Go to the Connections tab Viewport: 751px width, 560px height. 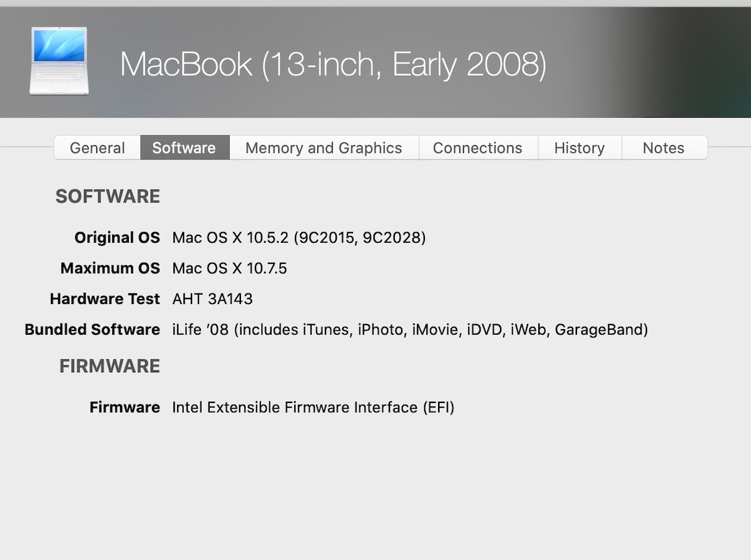tap(478, 148)
